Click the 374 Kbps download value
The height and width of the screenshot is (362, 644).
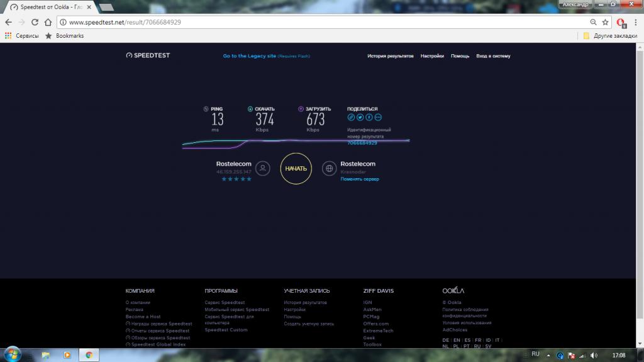click(x=265, y=119)
